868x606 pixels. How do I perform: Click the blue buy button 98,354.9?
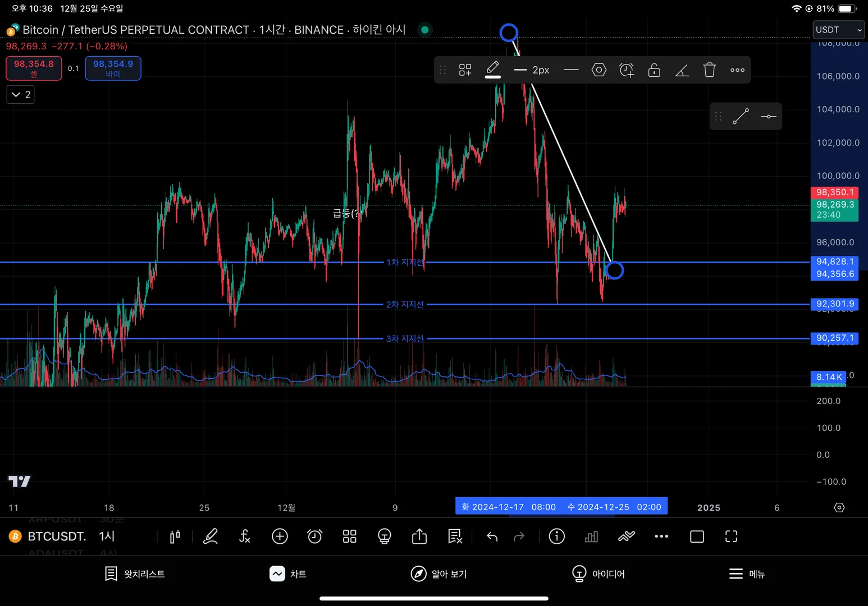(113, 68)
